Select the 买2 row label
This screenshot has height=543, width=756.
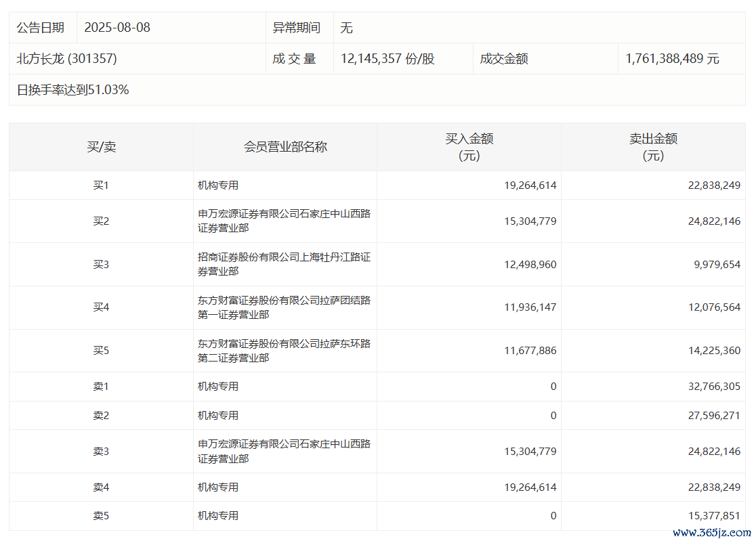(101, 221)
